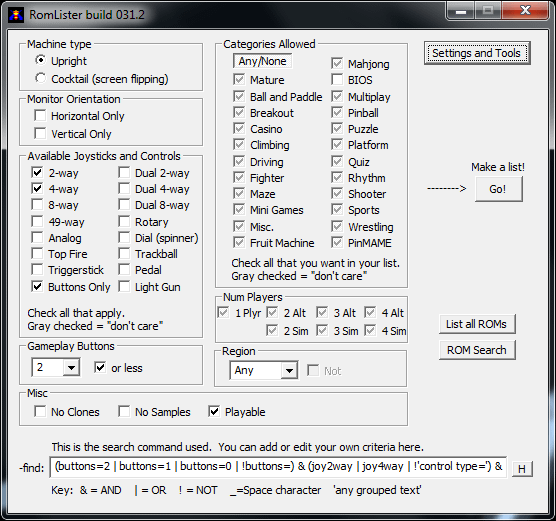Toggle the Breakout category checkbox

[239, 112]
